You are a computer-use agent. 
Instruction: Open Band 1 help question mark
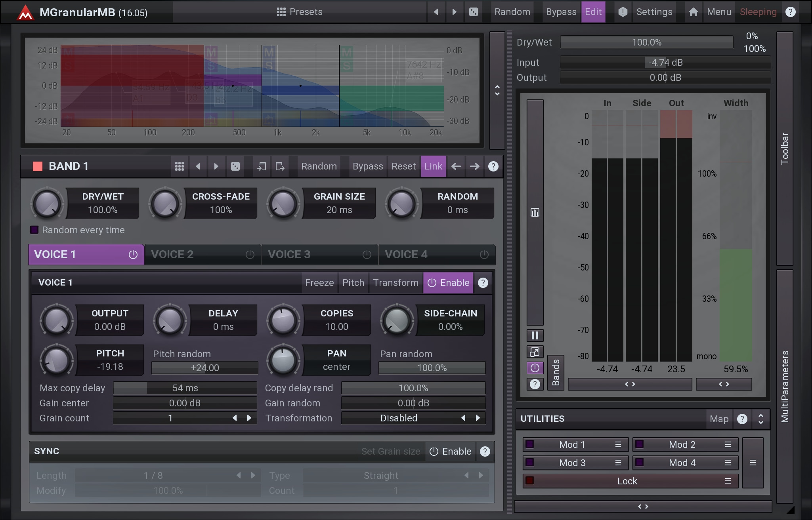tap(493, 166)
